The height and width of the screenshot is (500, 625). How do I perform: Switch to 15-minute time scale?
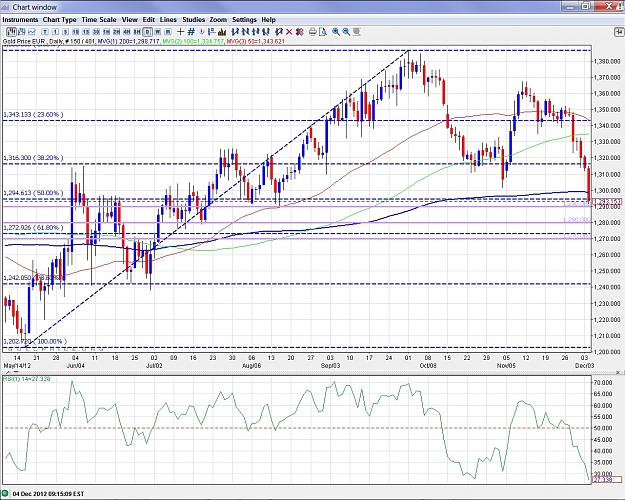86,32
